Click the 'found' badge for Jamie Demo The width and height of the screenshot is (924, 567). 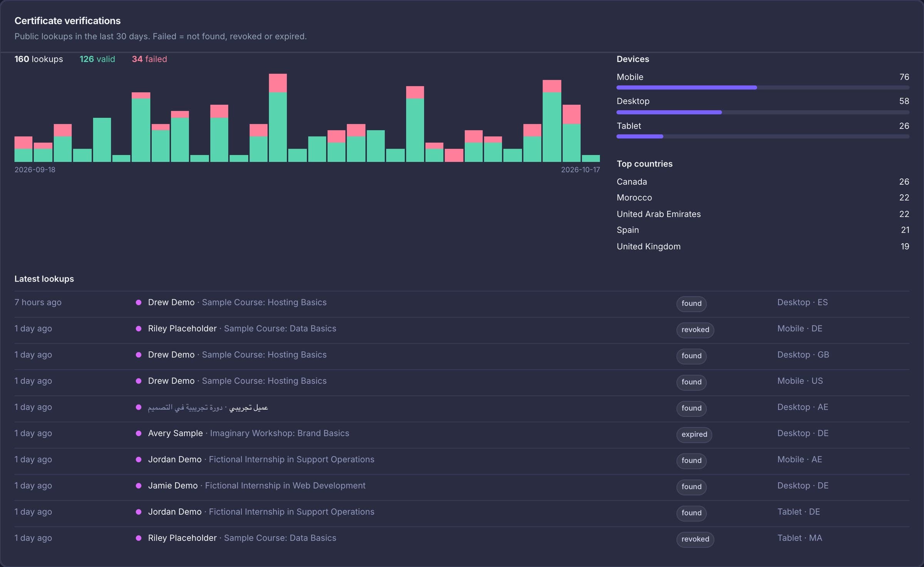point(691,487)
